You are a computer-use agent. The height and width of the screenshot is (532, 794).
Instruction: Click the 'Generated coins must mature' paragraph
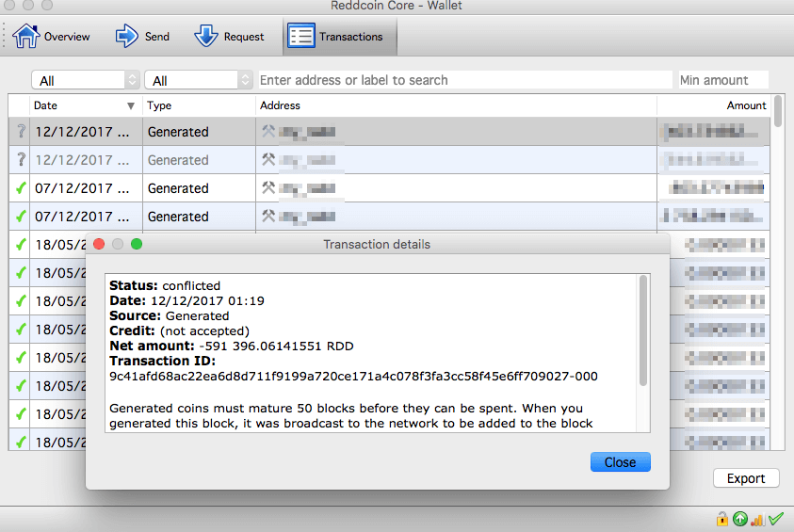[x=351, y=416]
